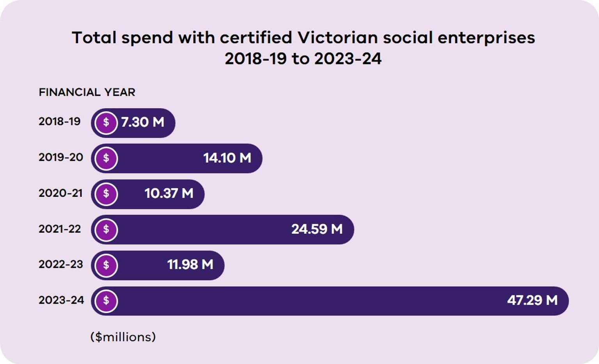The image size is (599, 364).
Task: Click the 2018-19 year label
Action: pyautogui.click(x=59, y=122)
